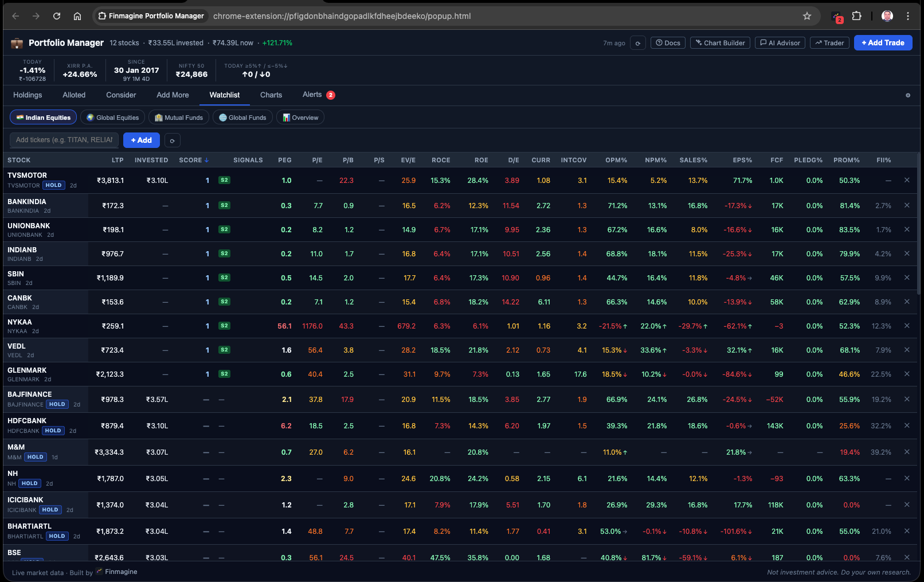Switch to the Holdings tab
Screen dimensions: 924x582
click(x=27, y=95)
